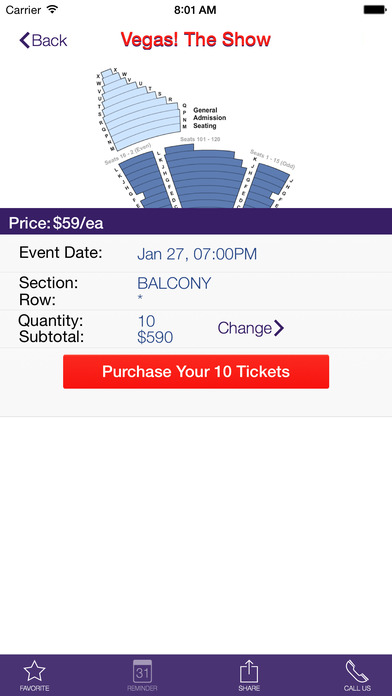Select right seating block Seats 1-15 Odd
The image size is (392, 696).
pyautogui.click(x=267, y=186)
